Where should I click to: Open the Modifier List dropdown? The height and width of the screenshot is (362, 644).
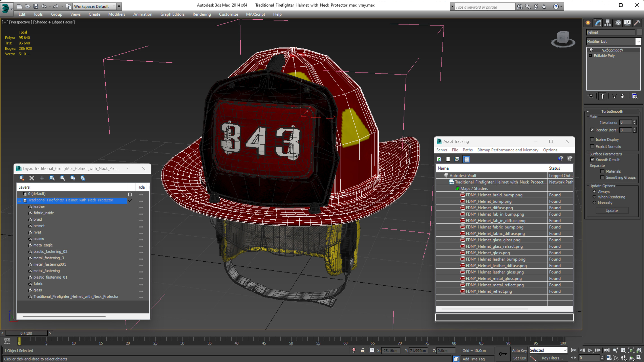(638, 41)
